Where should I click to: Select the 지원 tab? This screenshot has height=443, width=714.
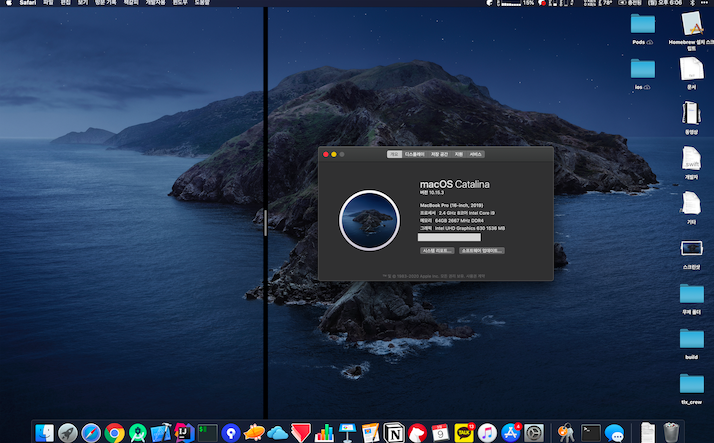(458, 155)
